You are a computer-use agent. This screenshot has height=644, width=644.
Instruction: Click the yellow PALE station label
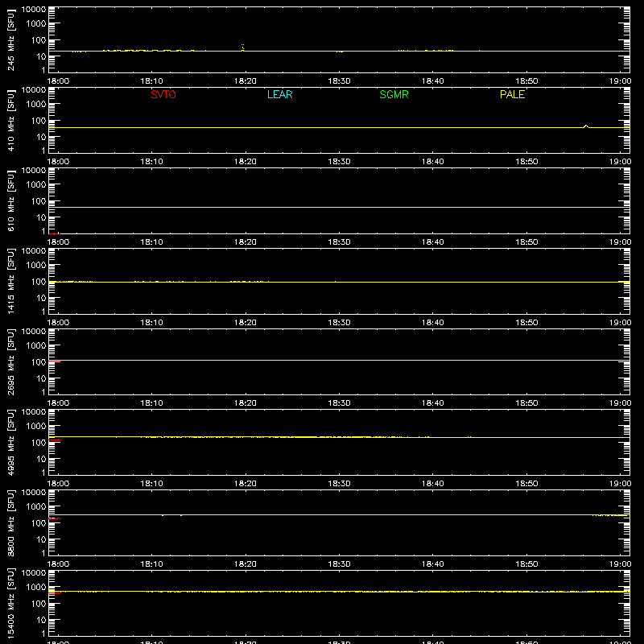coord(512,94)
